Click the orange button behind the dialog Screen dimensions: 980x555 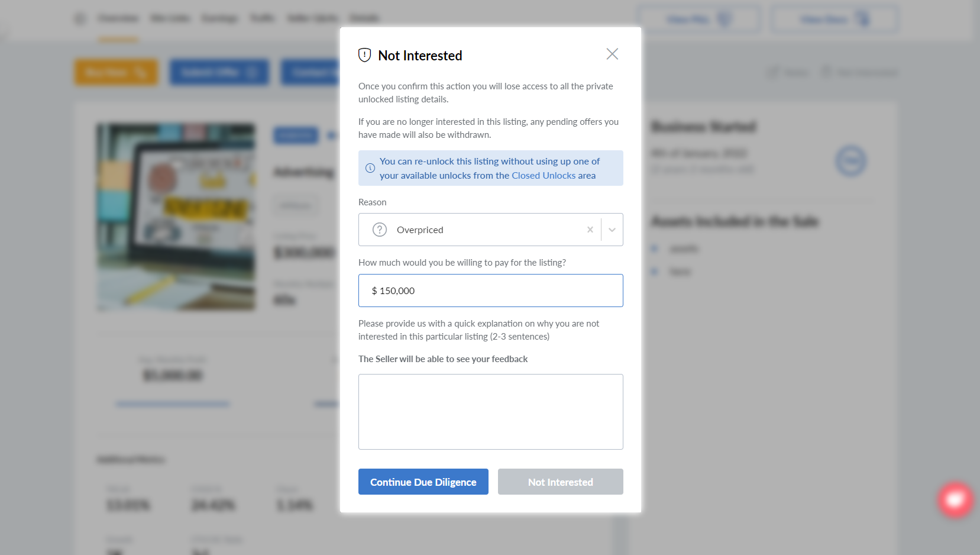pyautogui.click(x=116, y=72)
